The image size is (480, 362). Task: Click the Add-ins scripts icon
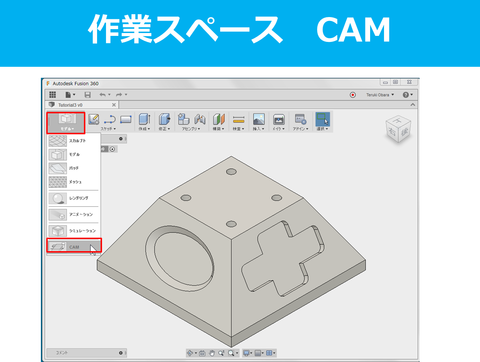pos(300,119)
